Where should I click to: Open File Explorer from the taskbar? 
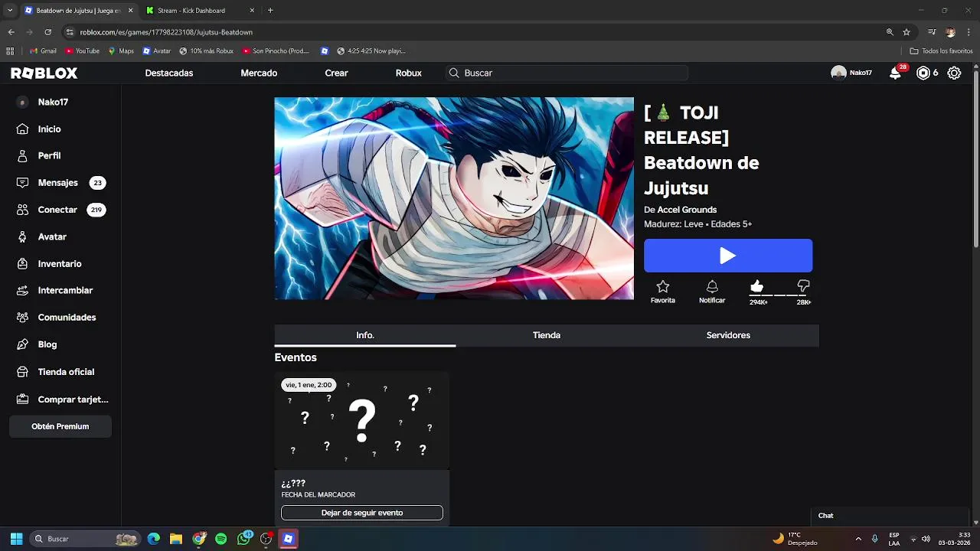[176, 539]
